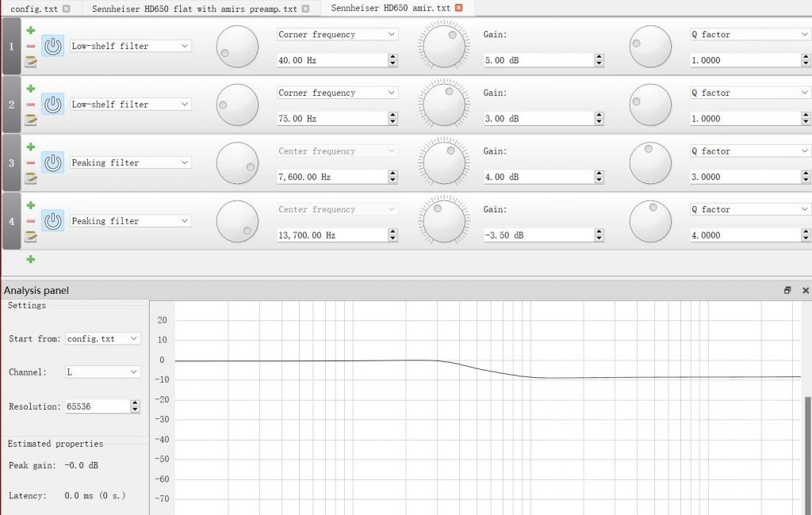Remove filter 2 using its red minus icon
Image resolution: width=812 pixels, height=515 pixels.
(x=31, y=105)
